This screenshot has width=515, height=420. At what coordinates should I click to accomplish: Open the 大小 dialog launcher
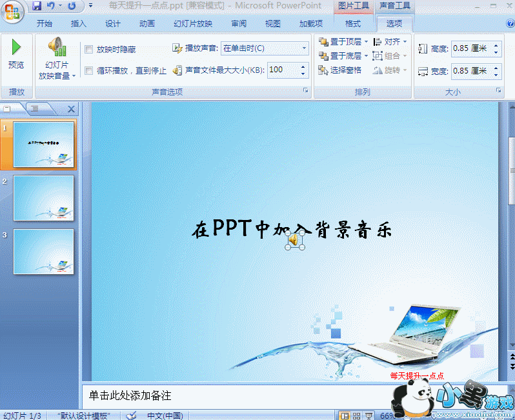pos(499,90)
